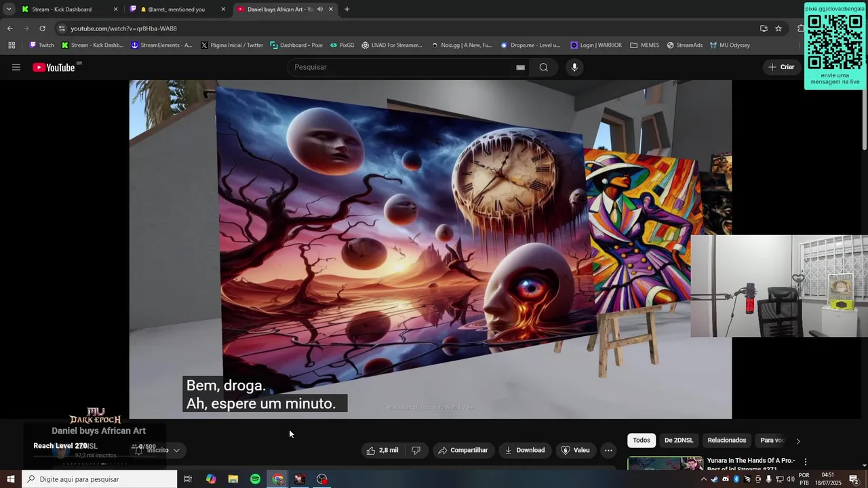Image resolution: width=868 pixels, height=488 pixels.
Task: Click the YouTube search magnifier button
Action: pos(544,67)
